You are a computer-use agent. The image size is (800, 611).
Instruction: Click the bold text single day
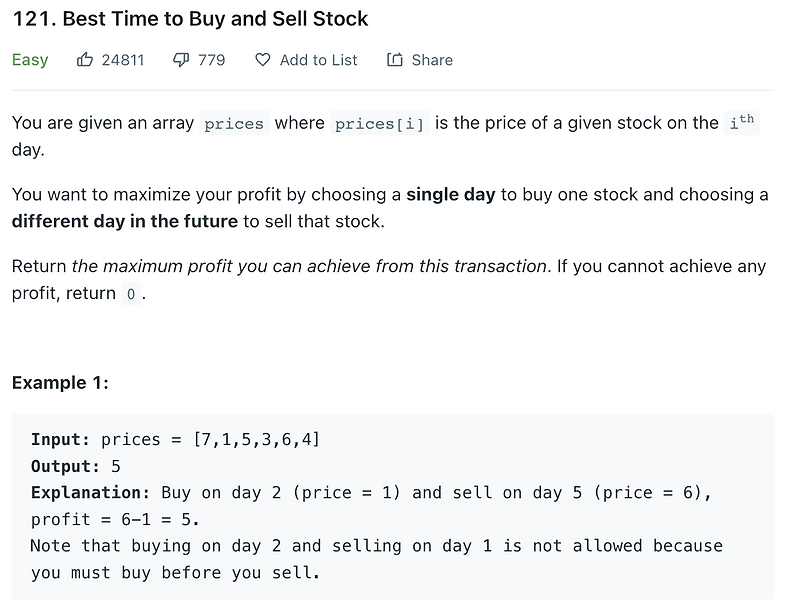click(x=451, y=195)
